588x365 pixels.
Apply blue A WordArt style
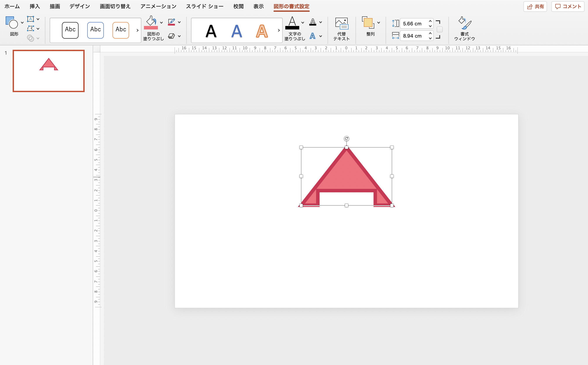pyautogui.click(x=237, y=31)
